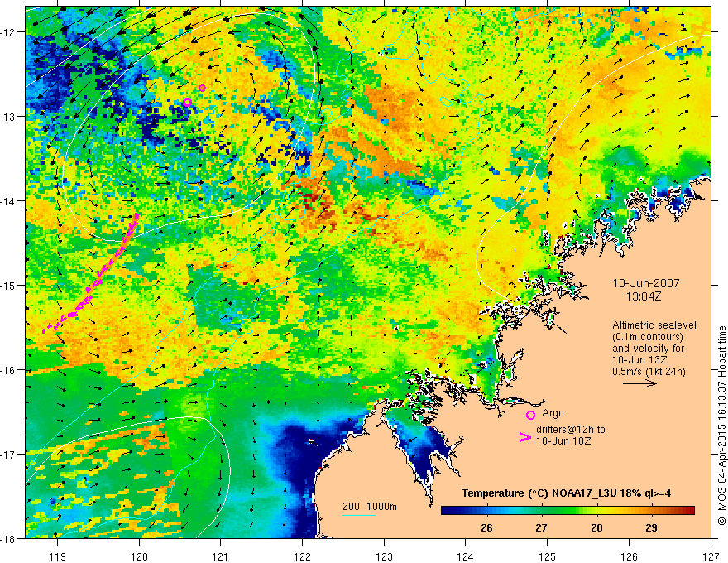Image resolution: width=728 pixels, height=563 pixels.
Task: Click the '10-Jun 13Z' caption text
Action: pyautogui.click(x=638, y=360)
